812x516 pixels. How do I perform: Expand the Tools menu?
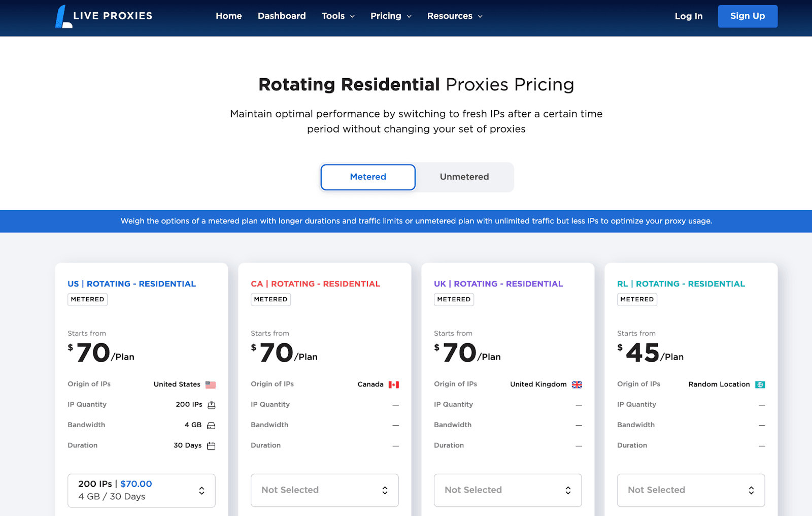338,16
